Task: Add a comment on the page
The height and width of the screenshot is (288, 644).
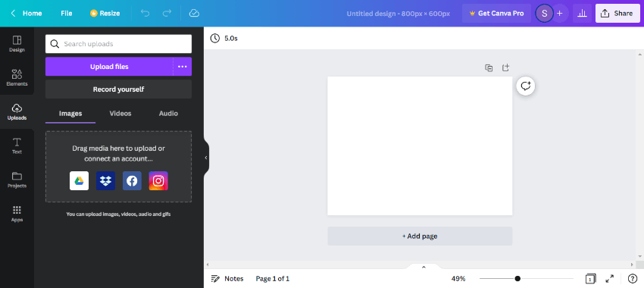Action: 526,86
